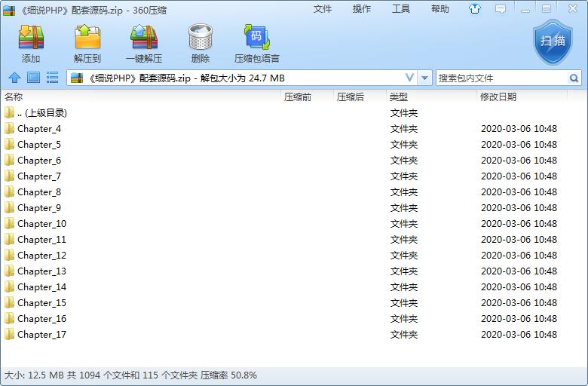Click the 添加 (Add) toolbar icon

coord(31,42)
